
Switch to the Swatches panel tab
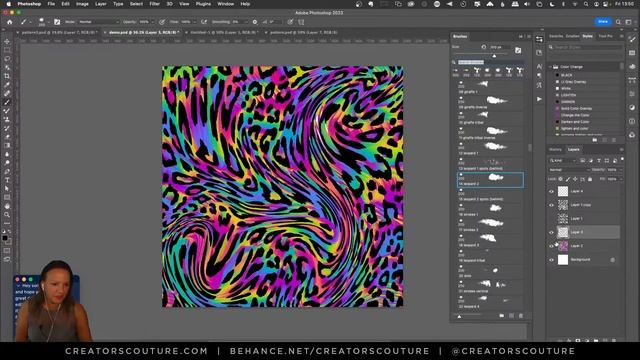pos(556,36)
